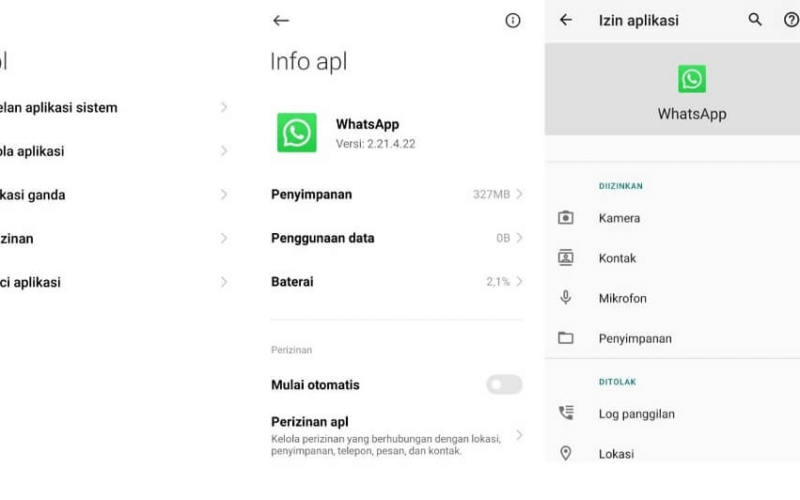800x500 pixels.
Task: Click the 'ci aplikasi' row text
Action: pos(30,282)
